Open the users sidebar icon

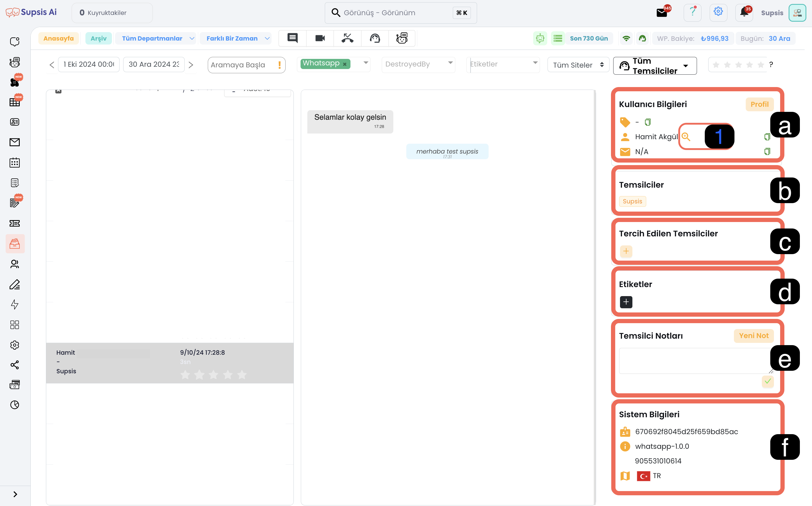pyautogui.click(x=15, y=264)
